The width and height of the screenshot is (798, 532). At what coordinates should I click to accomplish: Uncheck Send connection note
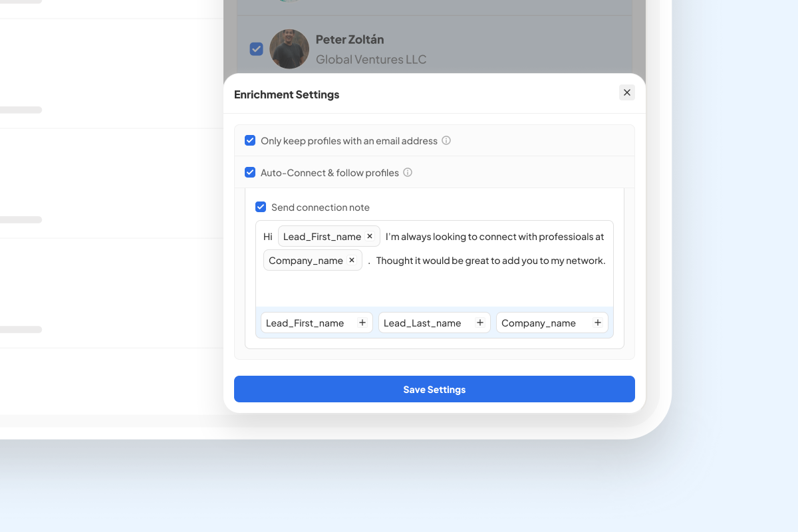pyautogui.click(x=261, y=207)
